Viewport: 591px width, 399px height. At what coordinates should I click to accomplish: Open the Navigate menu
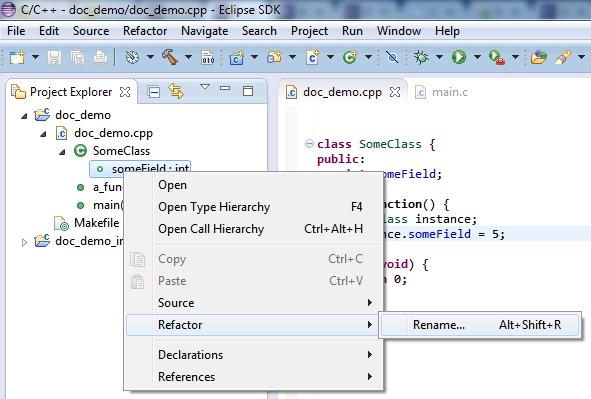tap(205, 31)
